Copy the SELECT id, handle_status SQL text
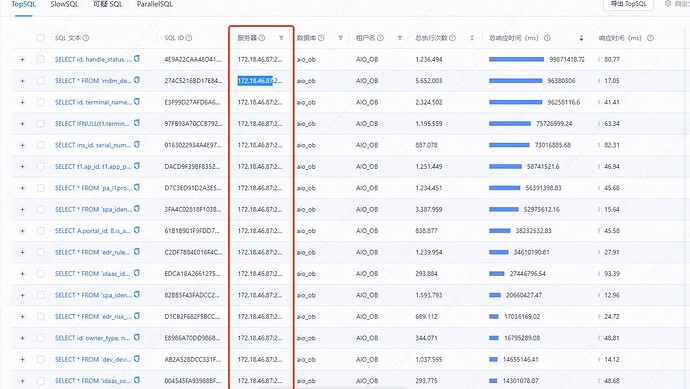The width and height of the screenshot is (690, 389). coord(137,59)
